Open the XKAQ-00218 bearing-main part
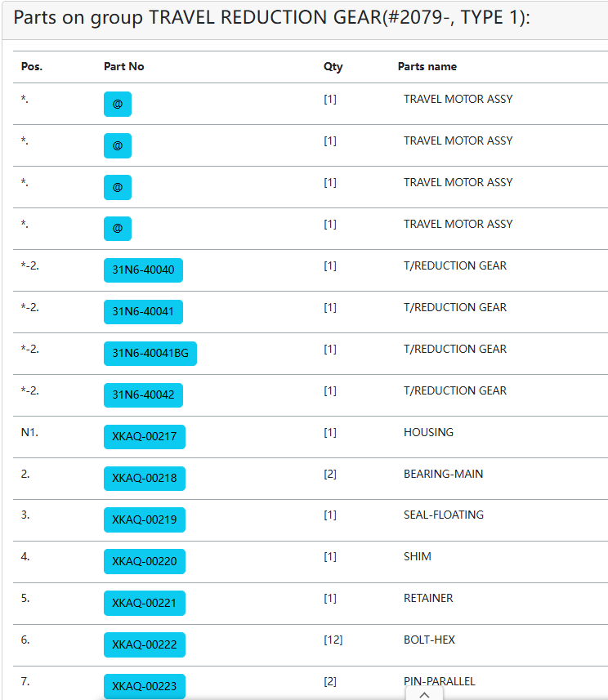The height and width of the screenshot is (700, 608). (x=145, y=478)
